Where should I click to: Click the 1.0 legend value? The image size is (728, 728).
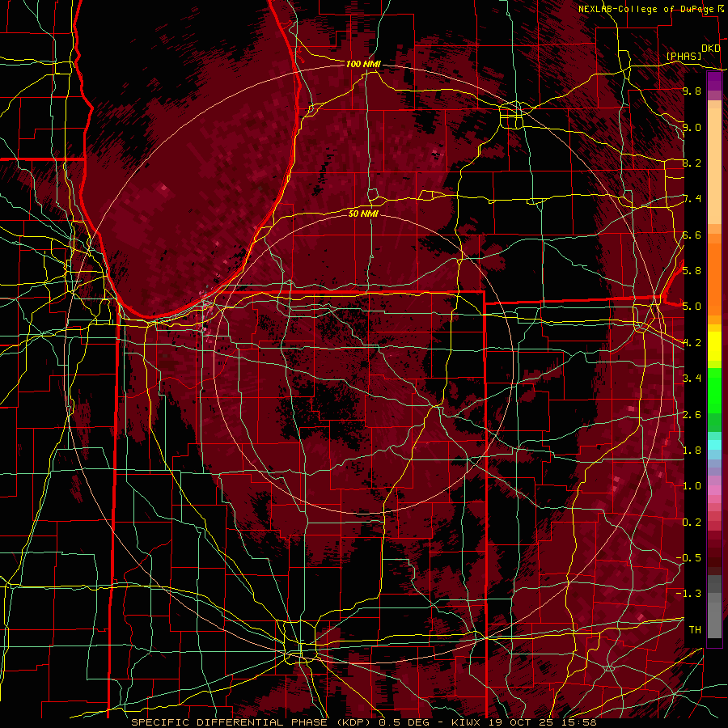click(x=692, y=486)
